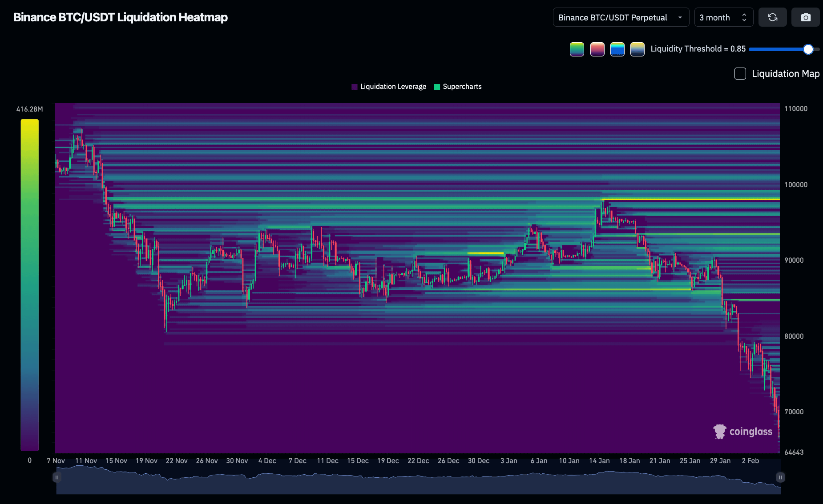Viewport: 823px width, 504px height.
Task: Click the camera screenshot icon
Action: point(805,17)
